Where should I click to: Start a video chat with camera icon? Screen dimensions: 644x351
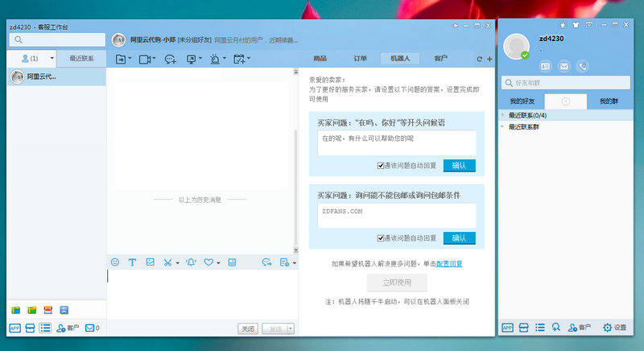click(145, 59)
